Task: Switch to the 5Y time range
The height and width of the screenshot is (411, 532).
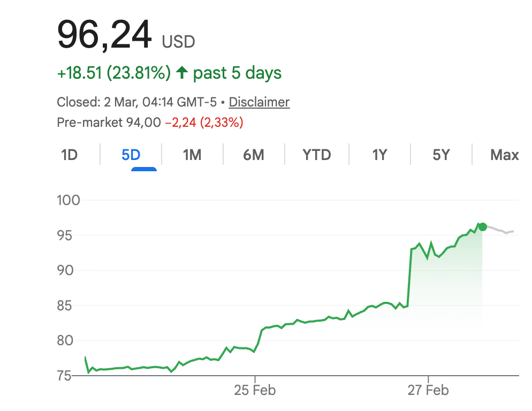Action: [442, 155]
